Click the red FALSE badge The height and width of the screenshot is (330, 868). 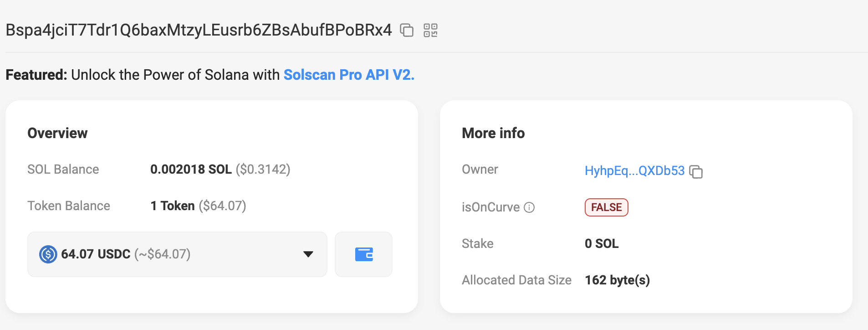point(606,207)
